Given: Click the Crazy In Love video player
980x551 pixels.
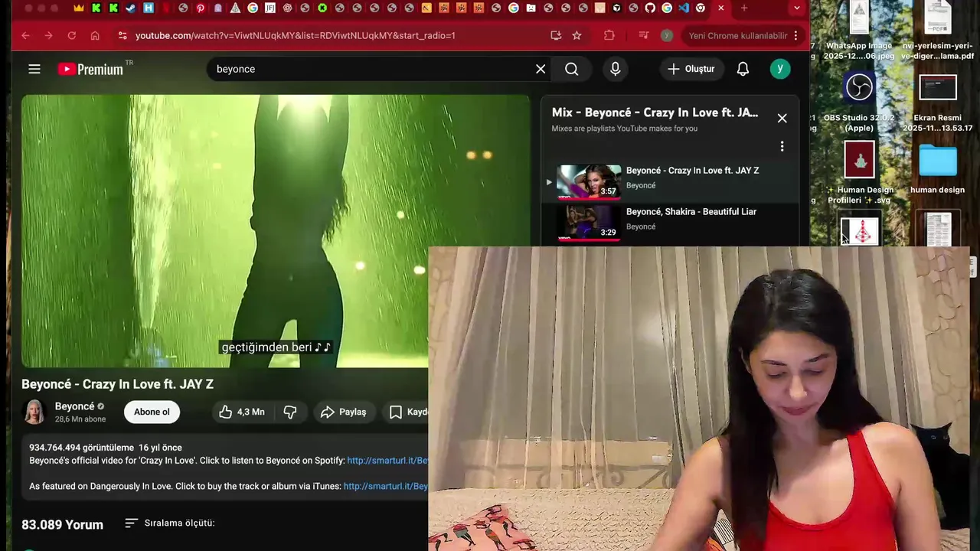Looking at the screenshot, I should [276, 231].
